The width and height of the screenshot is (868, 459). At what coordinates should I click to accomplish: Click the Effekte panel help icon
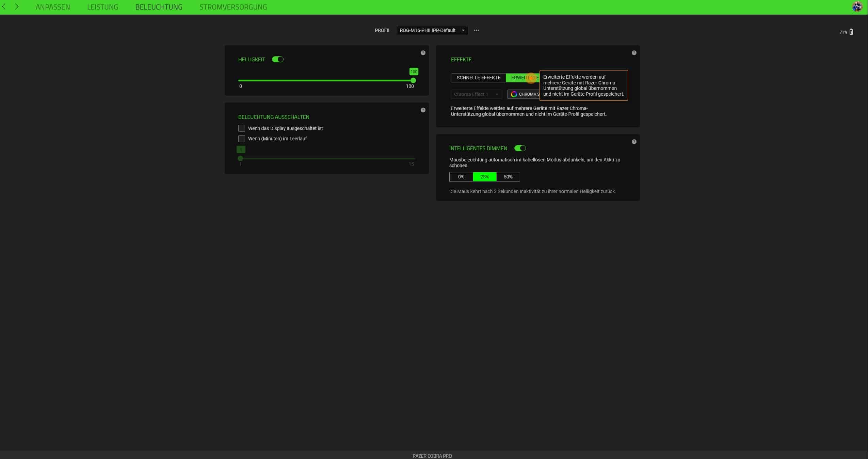click(634, 53)
